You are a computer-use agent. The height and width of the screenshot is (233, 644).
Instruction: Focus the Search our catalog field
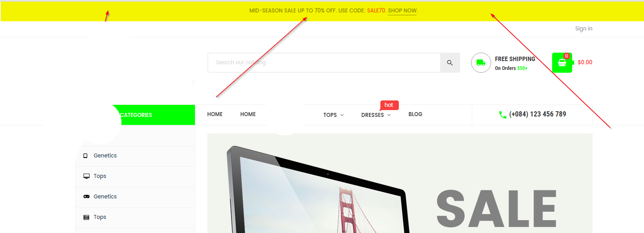(324, 63)
